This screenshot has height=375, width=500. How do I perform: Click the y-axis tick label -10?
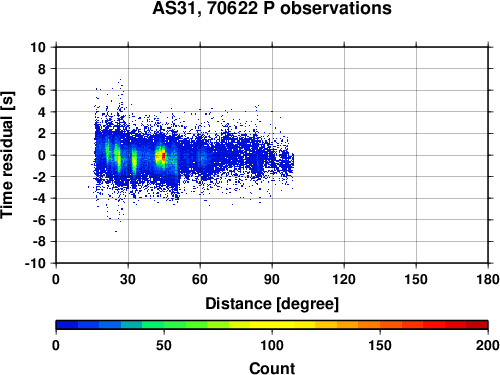pos(35,263)
